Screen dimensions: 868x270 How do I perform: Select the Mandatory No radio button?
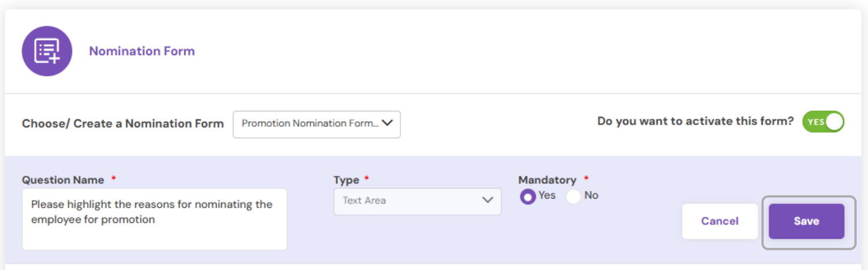pyautogui.click(x=573, y=196)
